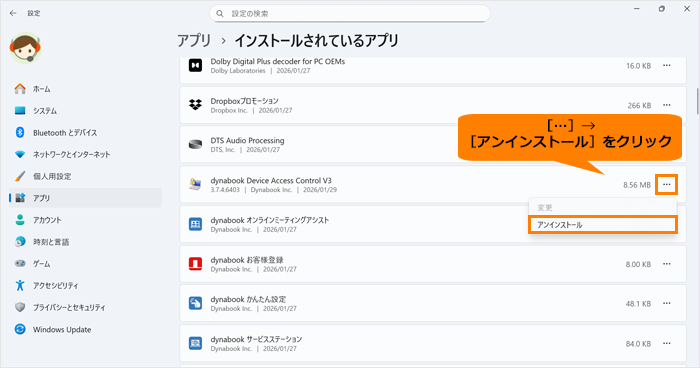Image resolution: width=700 pixels, height=368 pixels.
Task: Open more options for Dolby Digital Plus
Action: [667, 66]
